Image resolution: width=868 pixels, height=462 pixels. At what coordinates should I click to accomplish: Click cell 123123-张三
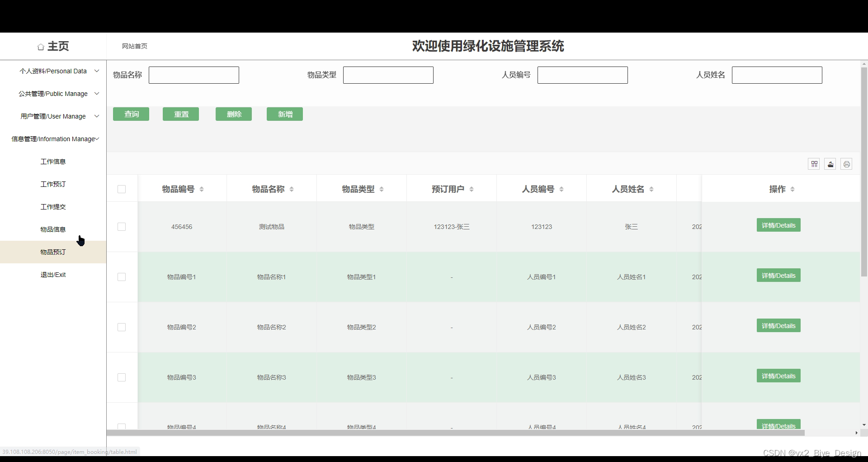tap(452, 227)
